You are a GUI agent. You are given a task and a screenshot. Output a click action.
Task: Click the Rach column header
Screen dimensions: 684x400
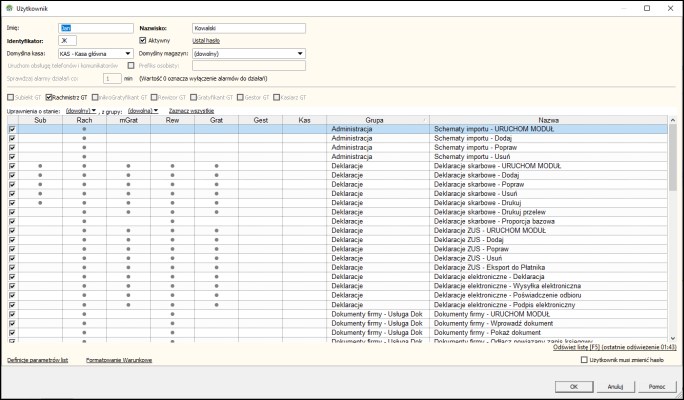84,120
